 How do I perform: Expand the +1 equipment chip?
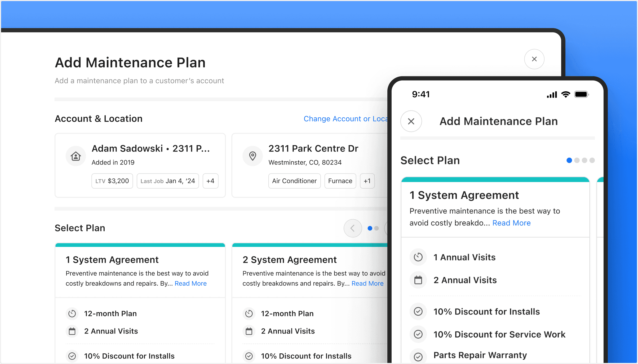coord(367,181)
